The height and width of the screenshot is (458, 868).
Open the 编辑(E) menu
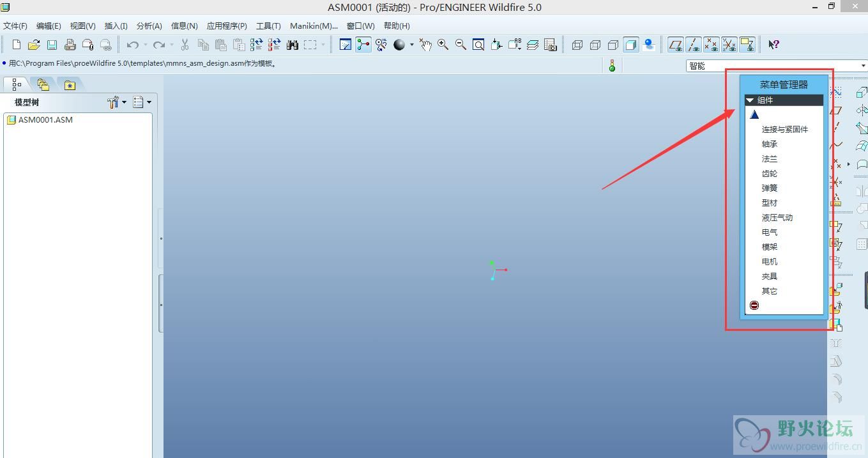click(x=49, y=26)
